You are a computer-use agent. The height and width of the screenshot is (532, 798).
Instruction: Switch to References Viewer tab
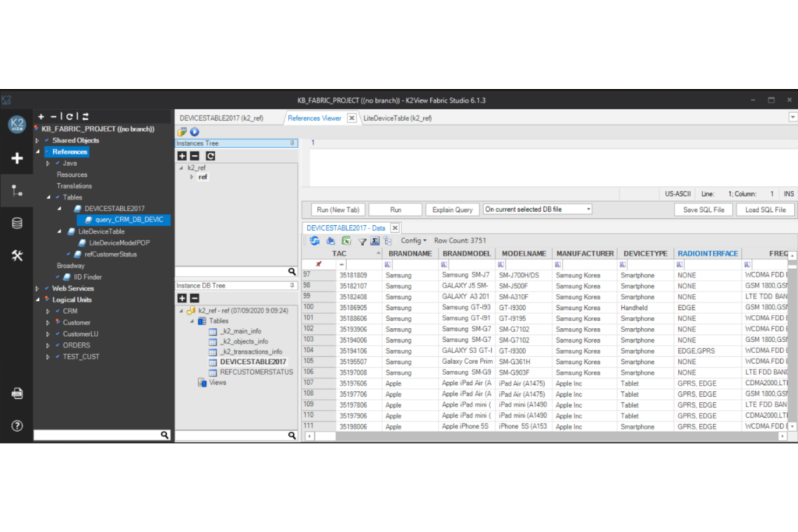pyautogui.click(x=314, y=118)
